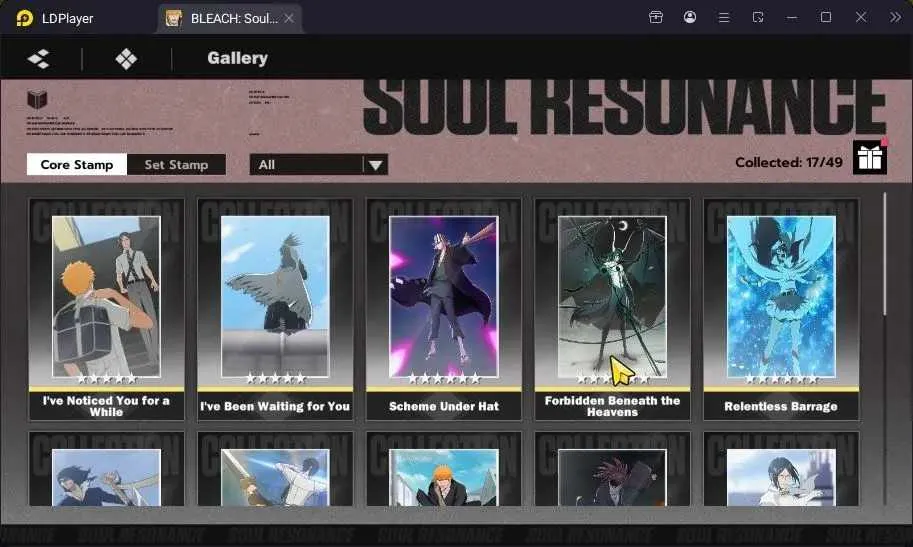Open the second-row stamp with the sword slash
The height and width of the screenshot is (547, 913).
[x=275, y=469]
